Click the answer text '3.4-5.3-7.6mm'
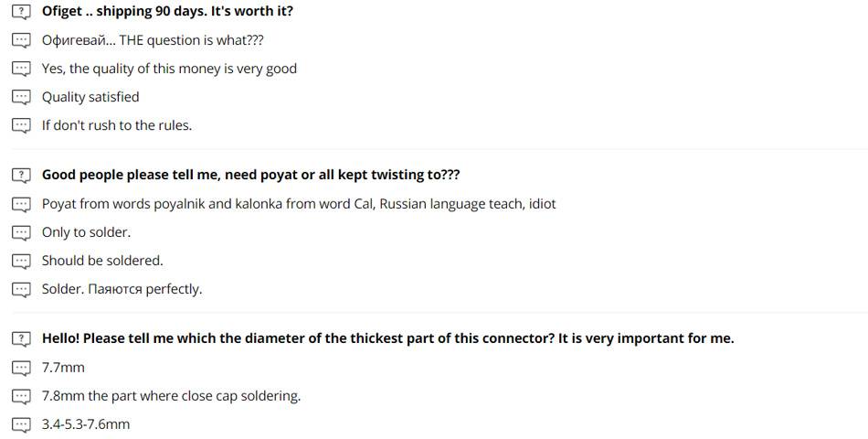Viewport: 868px width, 439px height. [86, 424]
